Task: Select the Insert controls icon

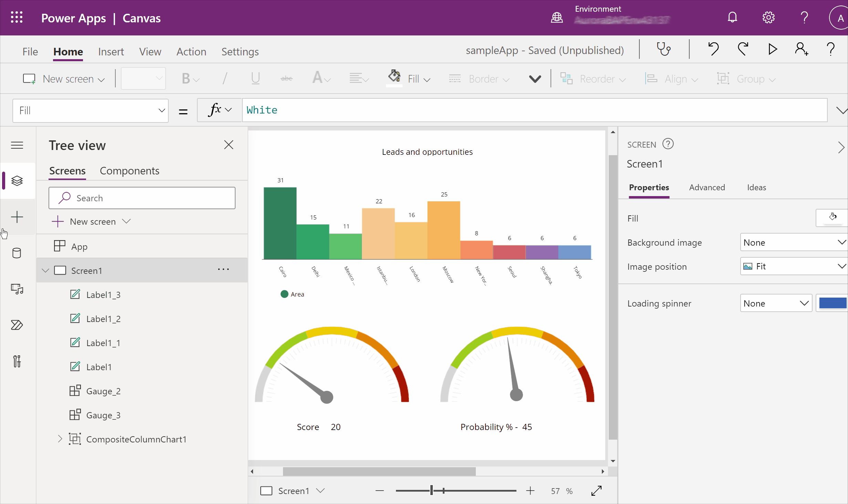Action: [x=16, y=217]
